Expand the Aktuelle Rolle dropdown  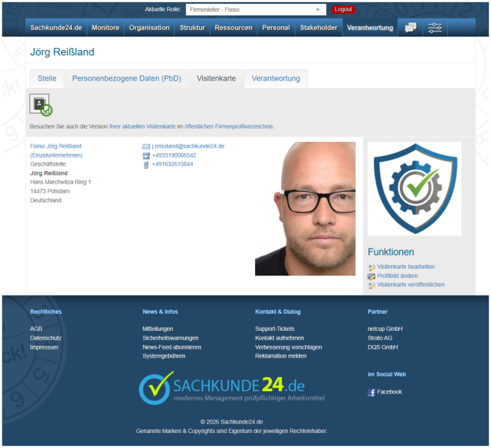tap(255, 10)
